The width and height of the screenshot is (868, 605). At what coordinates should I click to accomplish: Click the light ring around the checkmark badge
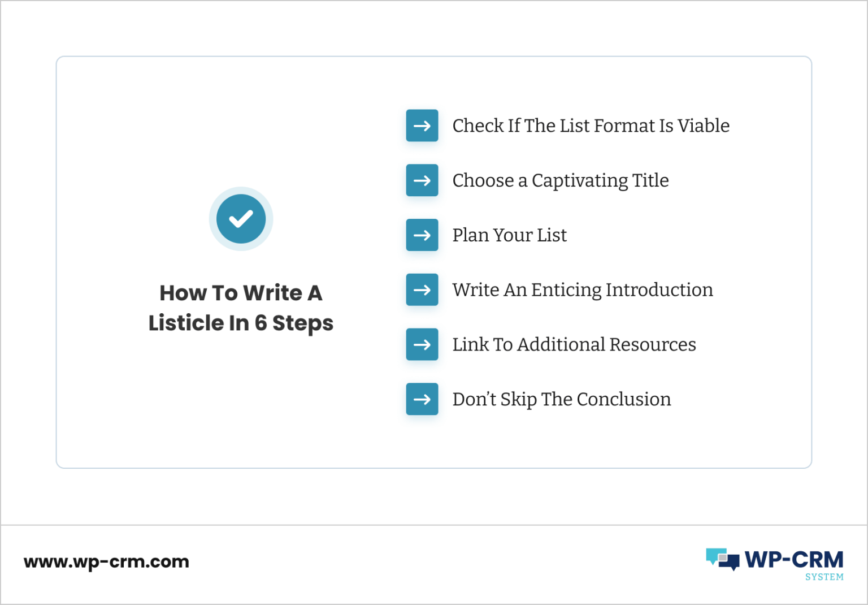click(241, 190)
